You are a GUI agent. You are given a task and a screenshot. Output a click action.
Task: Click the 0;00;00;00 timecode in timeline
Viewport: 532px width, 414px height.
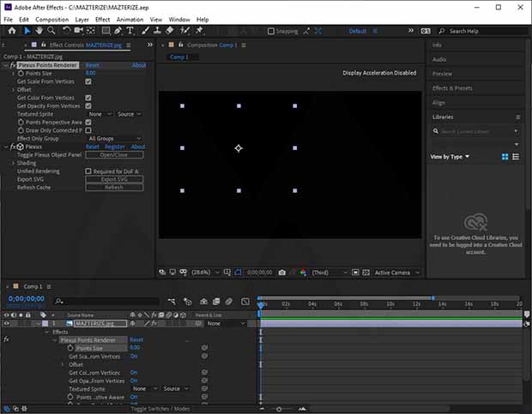(26, 298)
